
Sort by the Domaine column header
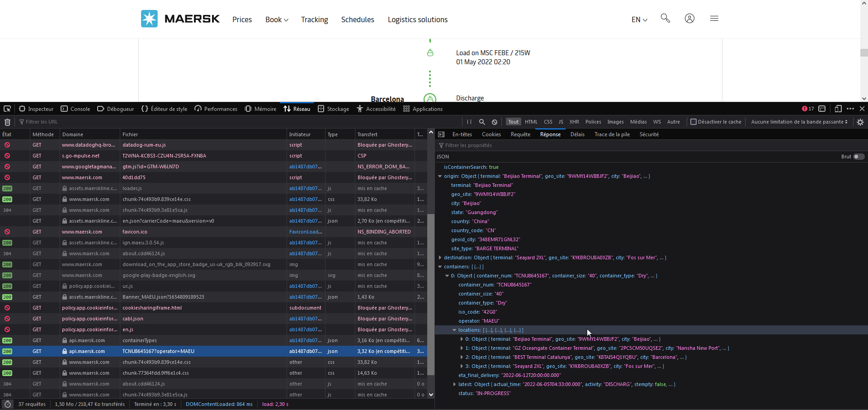90,134
